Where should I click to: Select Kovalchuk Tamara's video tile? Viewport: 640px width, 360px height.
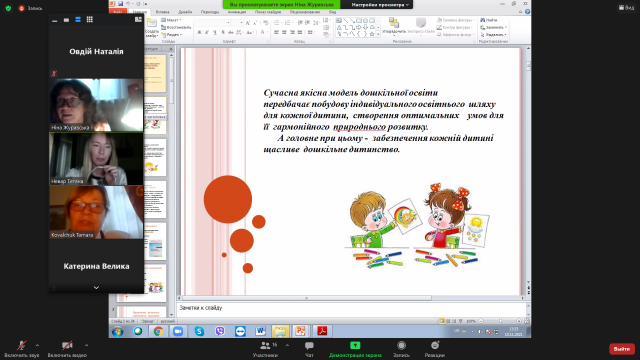(x=96, y=212)
